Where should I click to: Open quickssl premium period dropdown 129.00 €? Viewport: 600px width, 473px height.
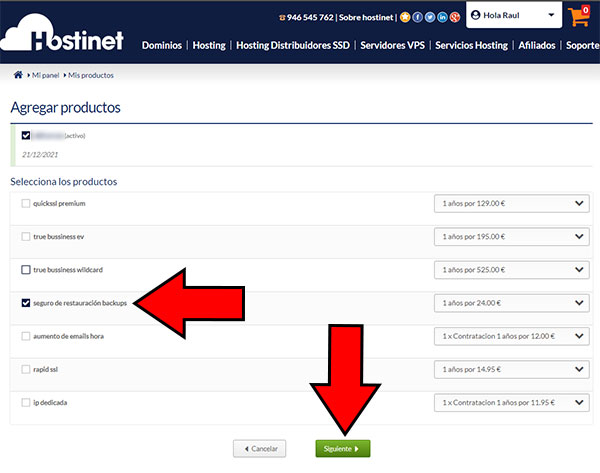512,204
